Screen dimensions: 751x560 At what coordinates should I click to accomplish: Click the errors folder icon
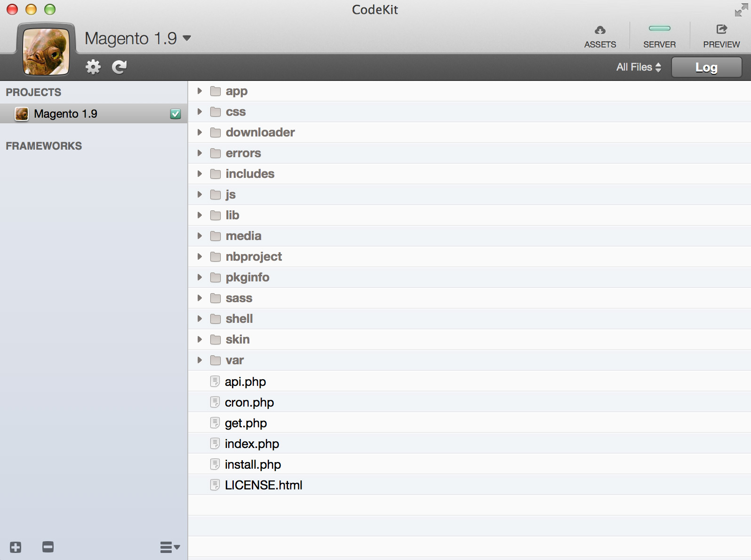[x=216, y=153]
